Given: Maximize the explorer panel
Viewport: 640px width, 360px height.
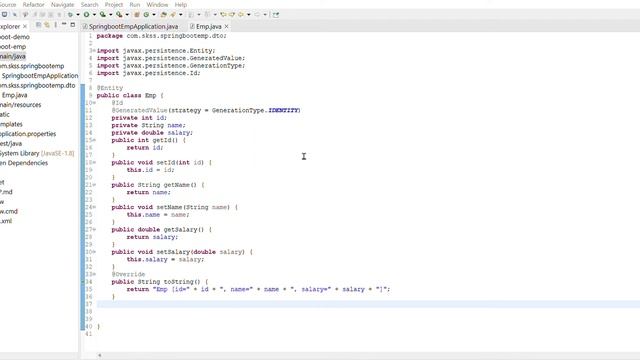Looking at the screenshot, I should click(73, 24).
